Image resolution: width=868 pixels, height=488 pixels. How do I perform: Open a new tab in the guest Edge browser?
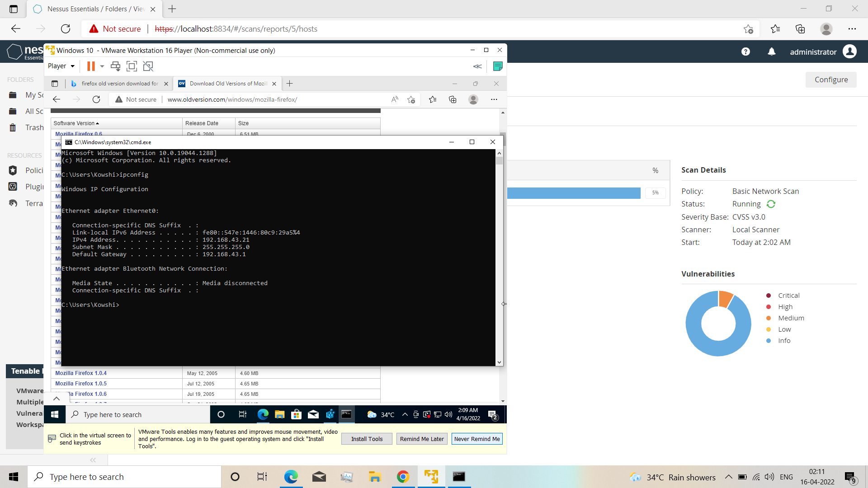(290, 84)
